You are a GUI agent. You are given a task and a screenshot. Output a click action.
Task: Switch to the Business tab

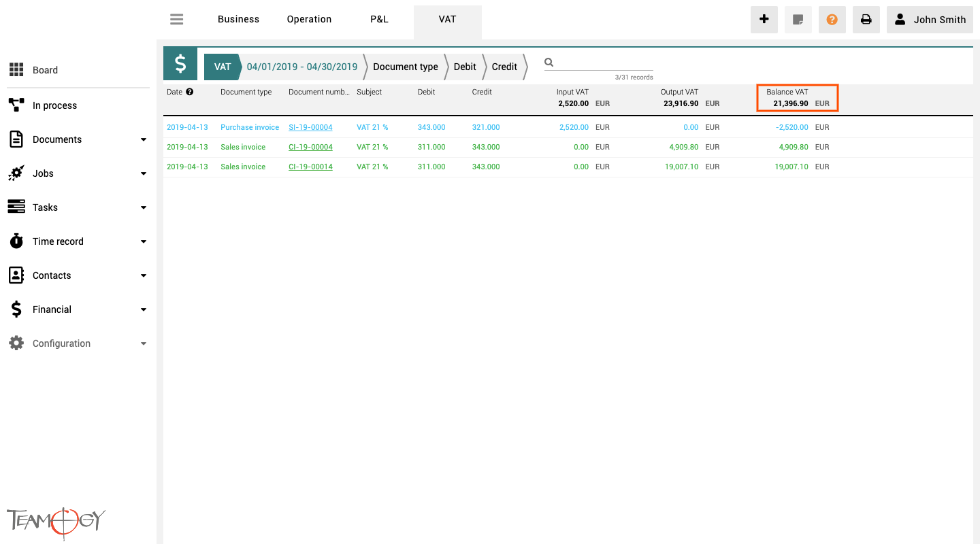[x=238, y=19]
